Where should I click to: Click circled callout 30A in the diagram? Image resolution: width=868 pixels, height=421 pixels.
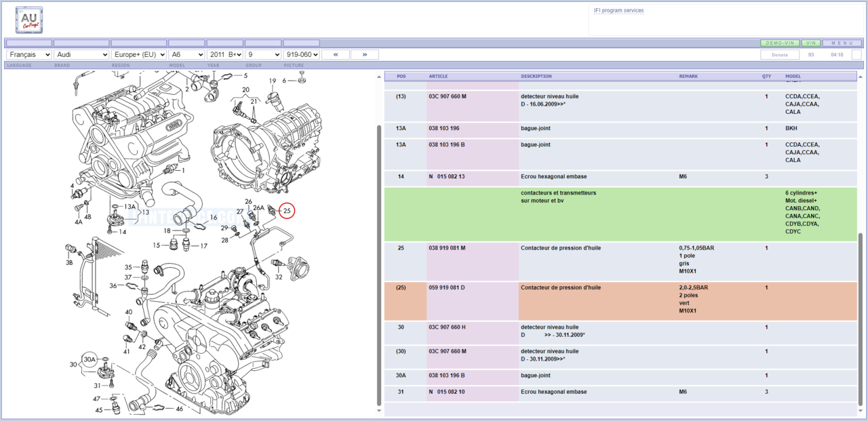[x=90, y=359]
